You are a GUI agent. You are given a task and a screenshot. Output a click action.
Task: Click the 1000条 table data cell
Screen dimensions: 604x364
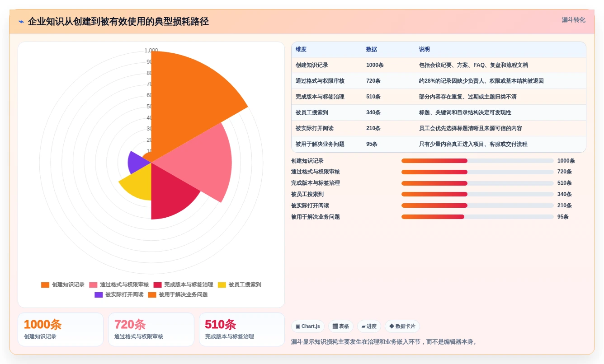click(x=375, y=65)
